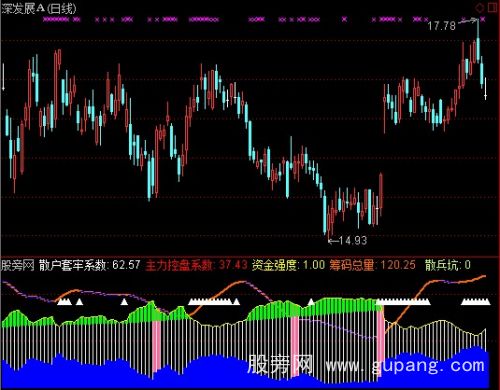500x390 pixels.
Task: Click the 散兵坑: 0 label
Action: click(x=448, y=265)
